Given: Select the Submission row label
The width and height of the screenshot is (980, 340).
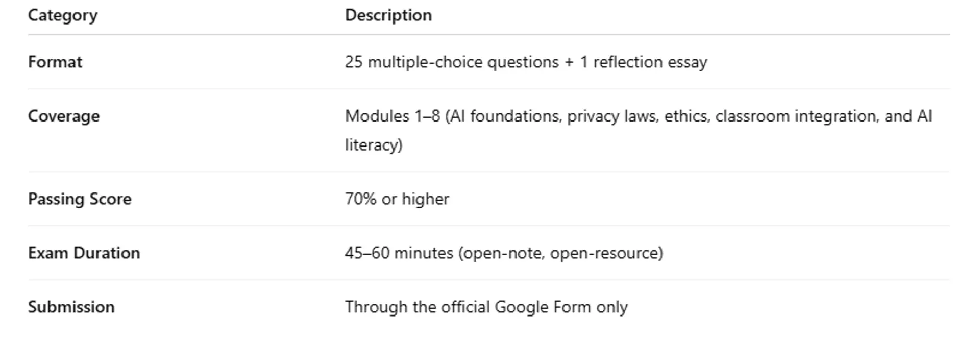Looking at the screenshot, I should coord(71,307).
